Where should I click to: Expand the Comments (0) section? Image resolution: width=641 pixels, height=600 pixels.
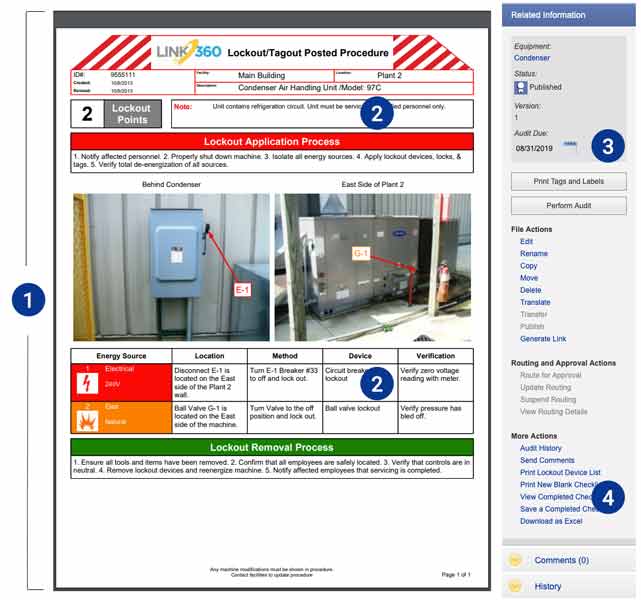pyautogui.click(x=561, y=560)
